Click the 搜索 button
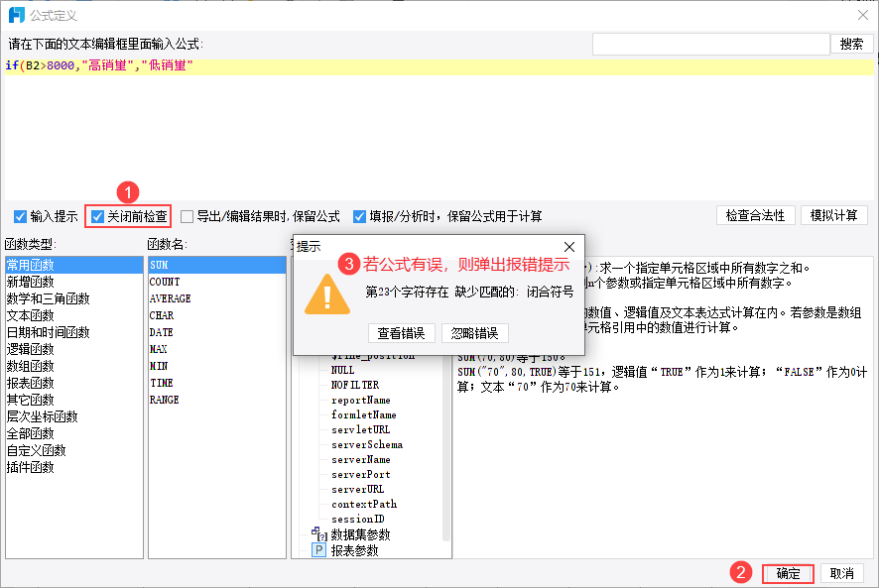Image resolution: width=879 pixels, height=588 pixels. pos(851,44)
